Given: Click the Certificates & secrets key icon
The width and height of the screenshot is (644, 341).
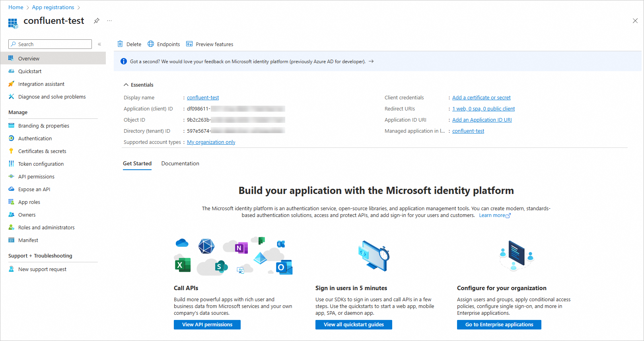Looking at the screenshot, I should pyautogui.click(x=11, y=151).
